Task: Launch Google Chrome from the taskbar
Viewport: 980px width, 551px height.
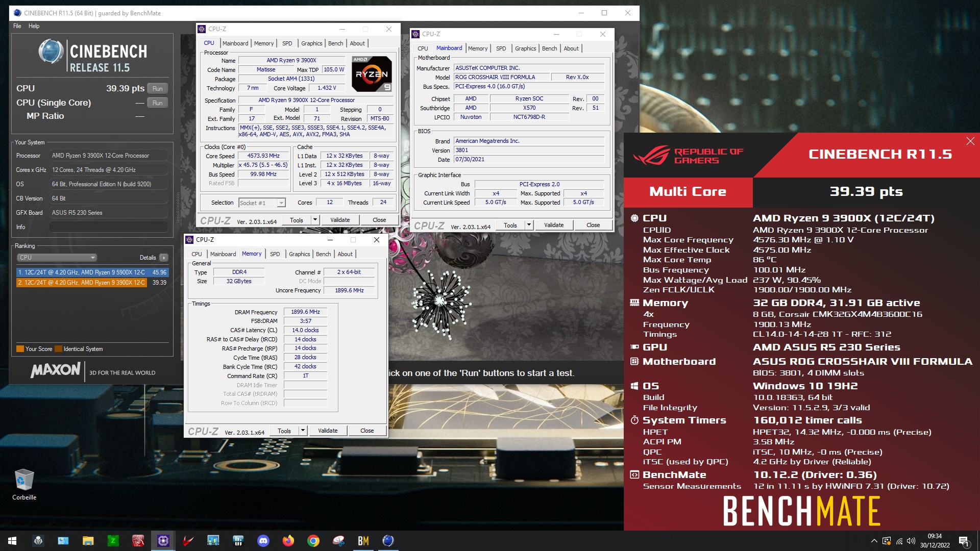Action: click(x=313, y=541)
